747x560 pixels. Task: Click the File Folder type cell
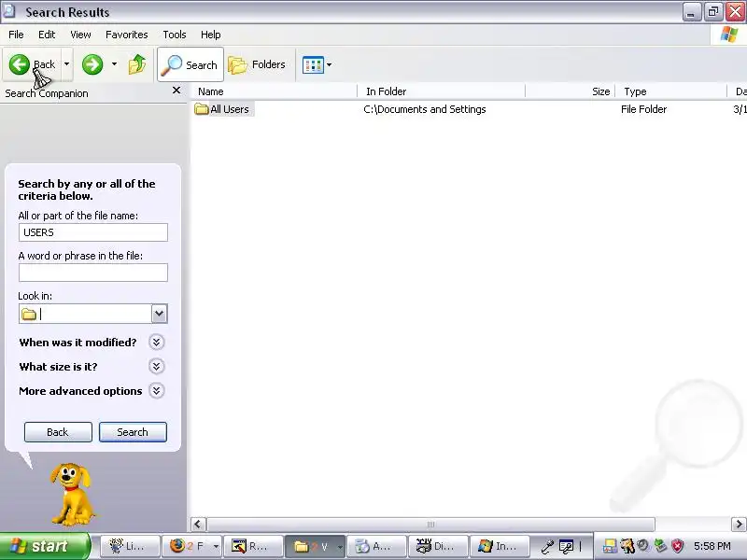pyautogui.click(x=643, y=109)
